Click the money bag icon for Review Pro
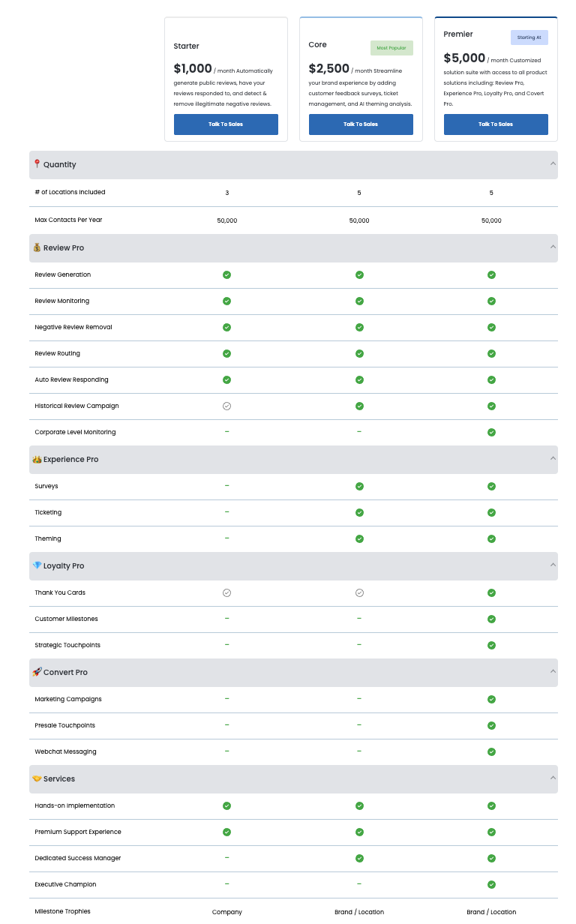Viewport: 576px width, 924px height. (37, 247)
